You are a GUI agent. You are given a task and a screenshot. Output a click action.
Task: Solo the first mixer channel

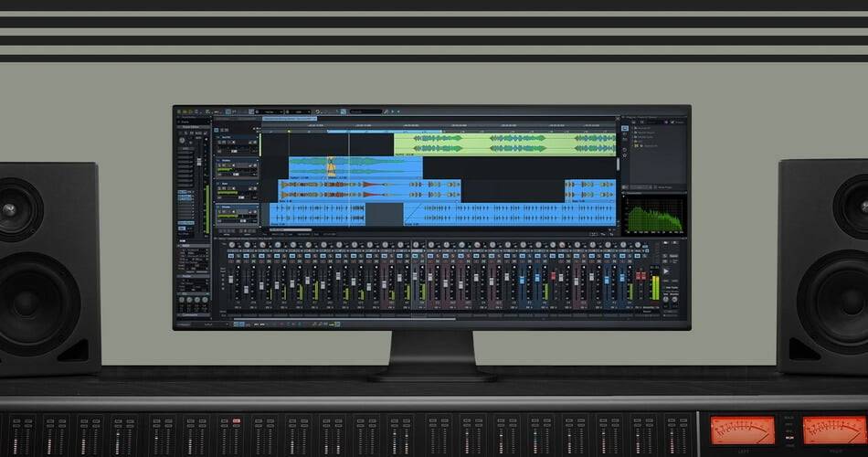(238, 256)
